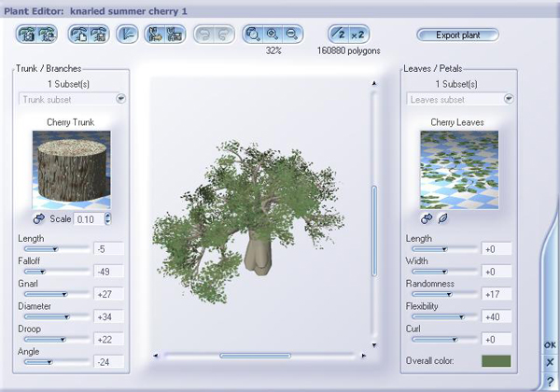Zoom in on plant preview
Screen dimensions: 560x392
click(x=273, y=35)
